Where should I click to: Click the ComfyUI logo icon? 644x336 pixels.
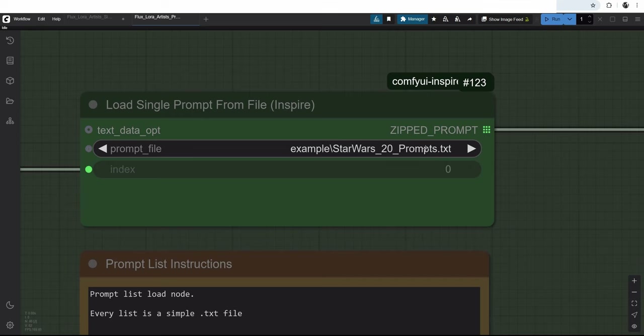click(x=6, y=19)
